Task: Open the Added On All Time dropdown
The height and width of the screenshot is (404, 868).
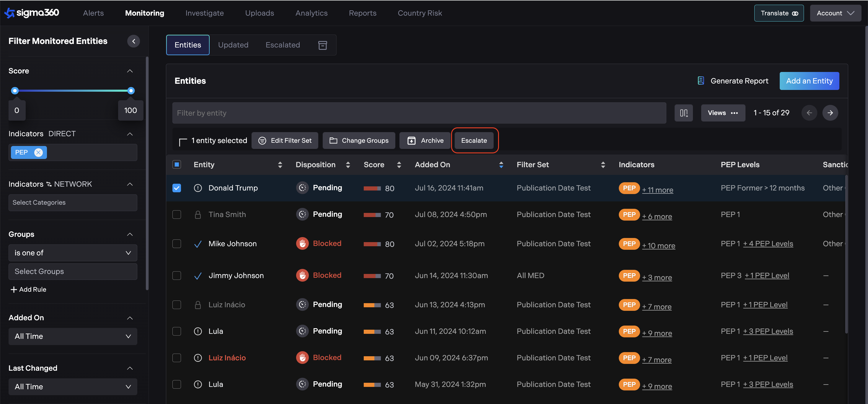Action: [72, 336]
